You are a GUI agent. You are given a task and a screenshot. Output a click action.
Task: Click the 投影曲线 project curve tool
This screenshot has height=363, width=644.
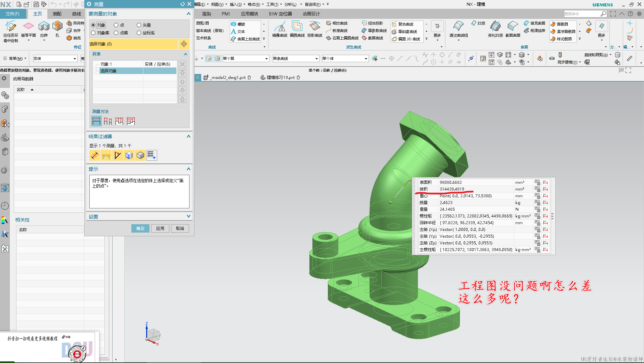[315, 29]
